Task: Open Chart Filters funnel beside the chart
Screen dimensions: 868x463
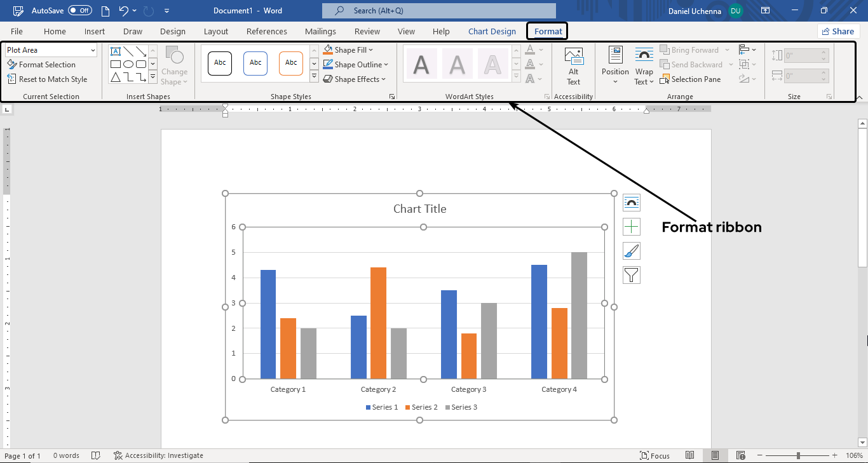Action: point(632,274)
